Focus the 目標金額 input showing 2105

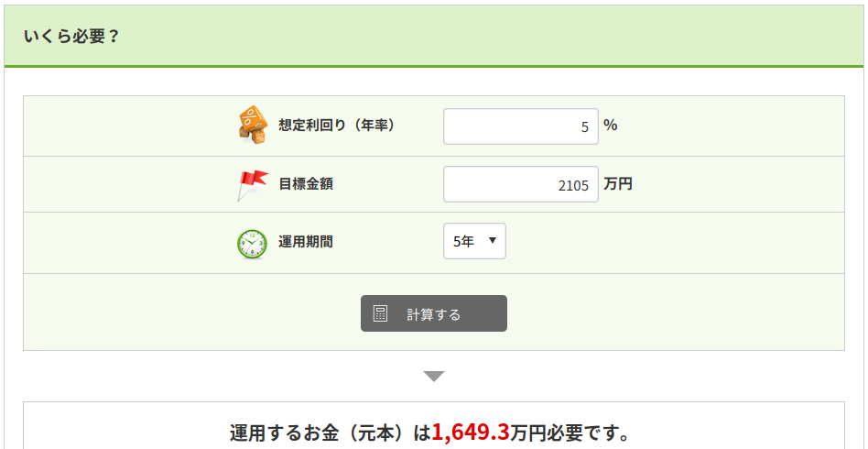521,184
